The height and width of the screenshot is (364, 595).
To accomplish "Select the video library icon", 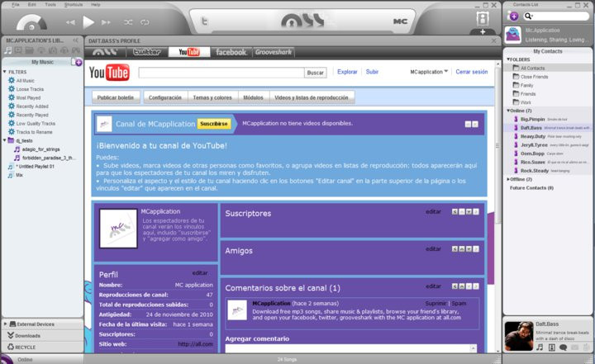I will tap(18, 50).
